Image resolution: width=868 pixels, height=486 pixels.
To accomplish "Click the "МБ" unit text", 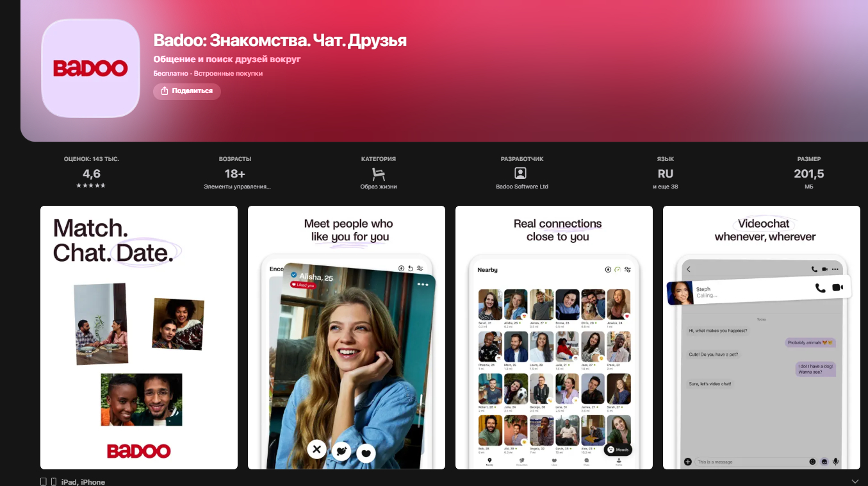I will pos(809,187).
